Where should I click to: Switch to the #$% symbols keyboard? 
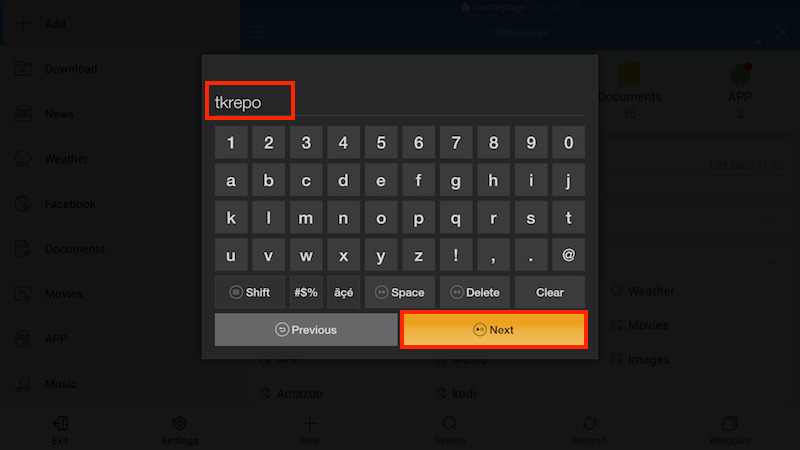306,292
